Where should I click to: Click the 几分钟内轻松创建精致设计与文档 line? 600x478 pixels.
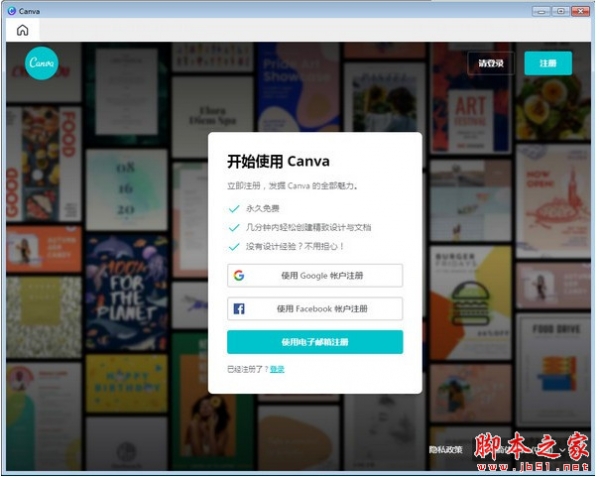(x=308, y=227)
